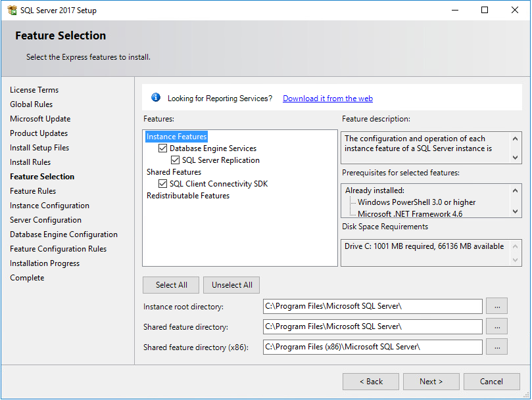Uncheck SQL Client Connectivity SDK

pos(162,184)
